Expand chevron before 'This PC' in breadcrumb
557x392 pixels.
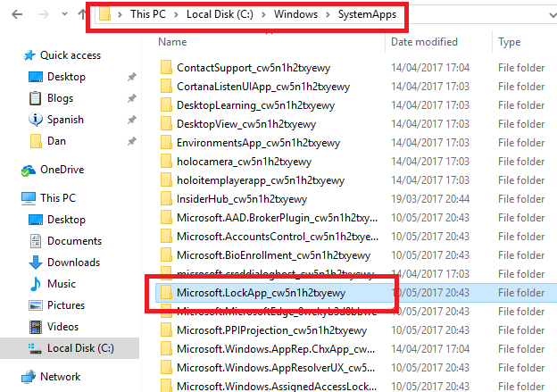(x=121, y=14)
